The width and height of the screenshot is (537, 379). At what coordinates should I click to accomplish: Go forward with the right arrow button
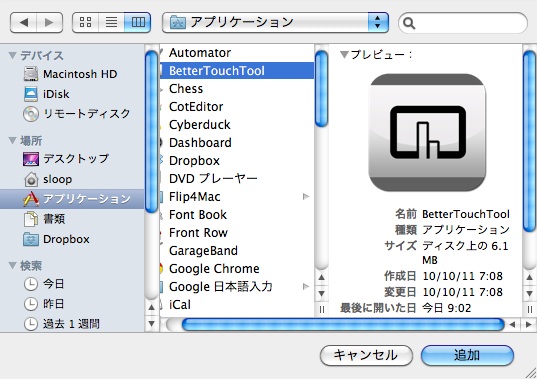point(50,23)
